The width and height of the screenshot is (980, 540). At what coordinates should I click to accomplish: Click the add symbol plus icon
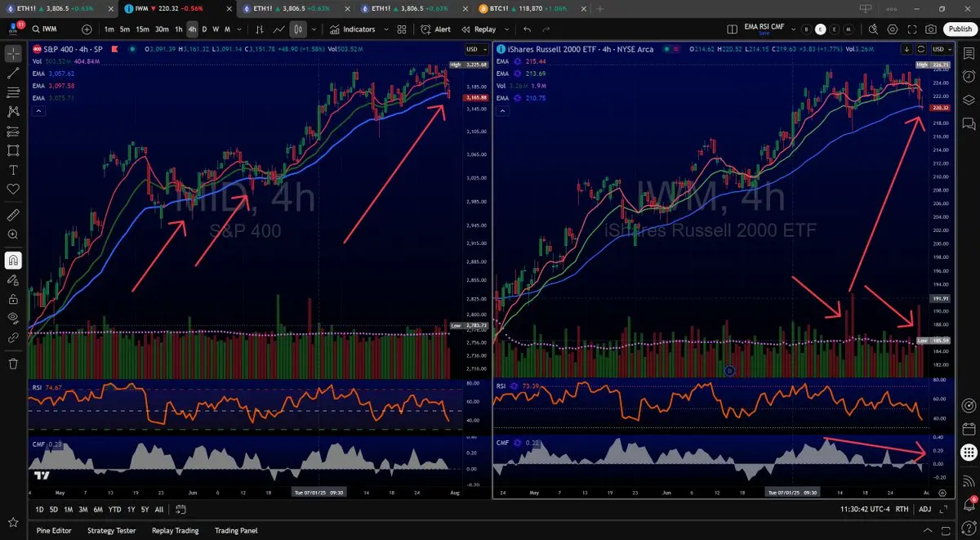(x=87, y=29)
